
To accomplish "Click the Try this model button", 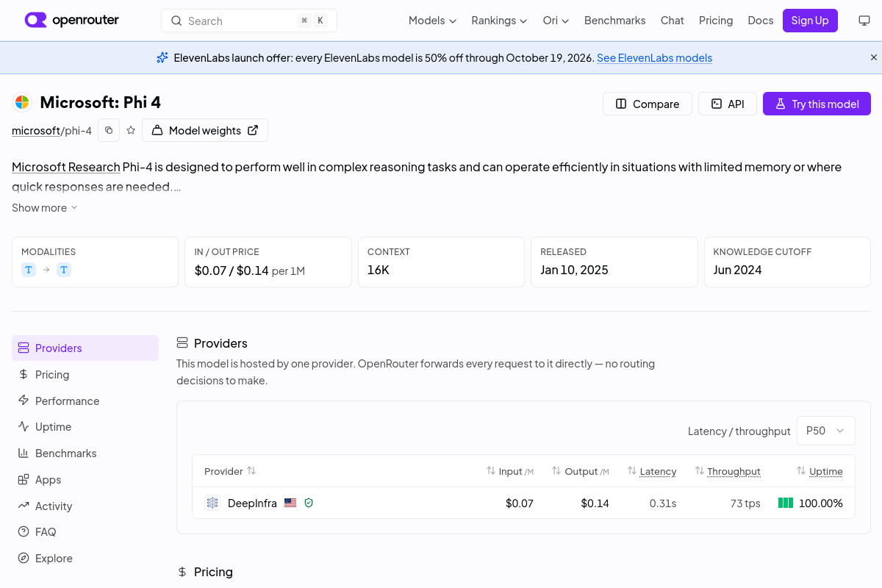I will pos(817,104).
